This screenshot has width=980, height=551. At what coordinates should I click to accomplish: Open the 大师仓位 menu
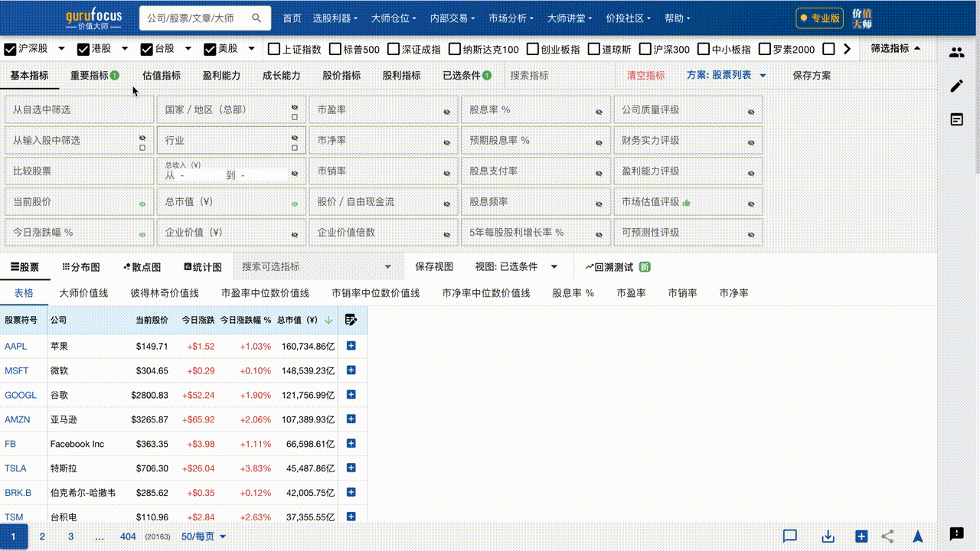pos(394,18)
